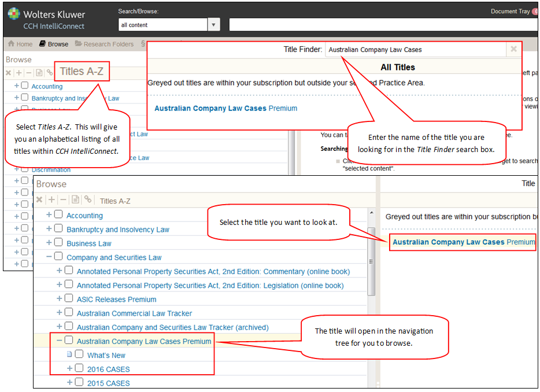Viewport: 540px width, 392px height.
Task: Expand Accounting in the enlarged Browse tree
Action: (49, 215)
